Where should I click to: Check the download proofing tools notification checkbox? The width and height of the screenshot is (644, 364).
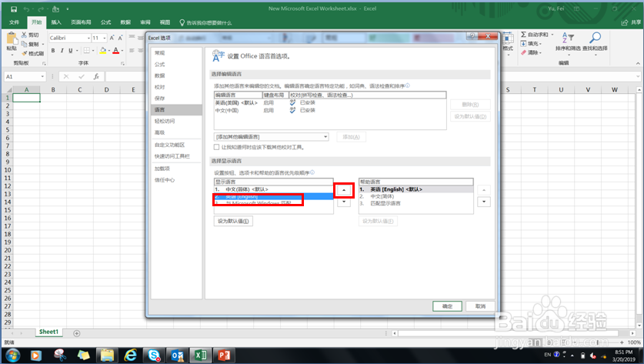coord(216,147)
